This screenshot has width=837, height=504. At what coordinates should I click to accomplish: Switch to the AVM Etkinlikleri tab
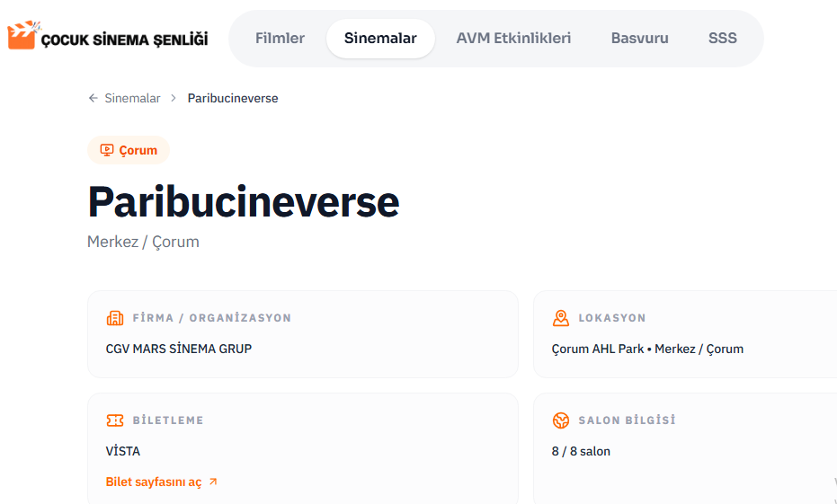tap(513, 39)
